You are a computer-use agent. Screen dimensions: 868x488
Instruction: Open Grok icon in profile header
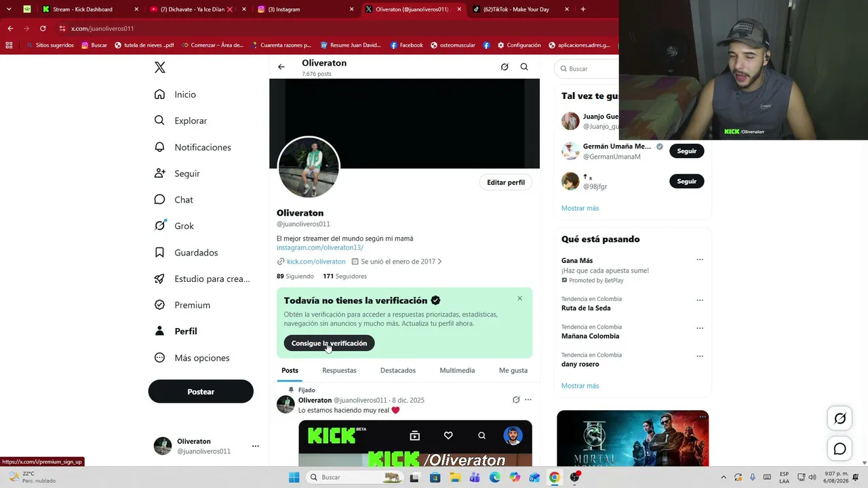(x=505, y=67)
